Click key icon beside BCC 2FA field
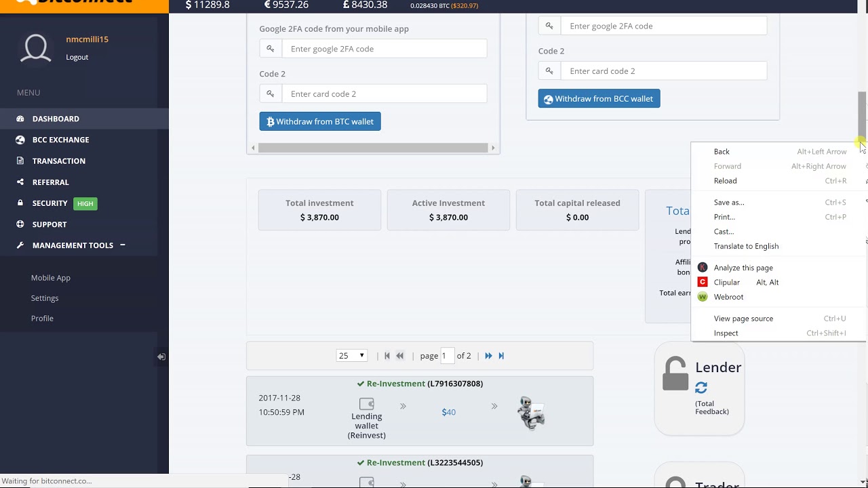Image resolution: width=868 pixels, height=488 pixels. pyautogui.click(x=550, y=26)
